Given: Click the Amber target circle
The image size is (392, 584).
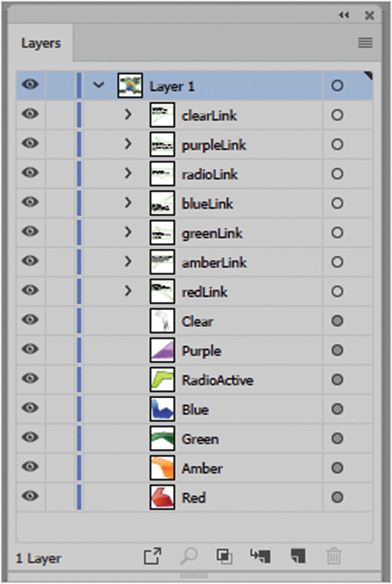Looking at the screenshot, I should click(337, 468).
